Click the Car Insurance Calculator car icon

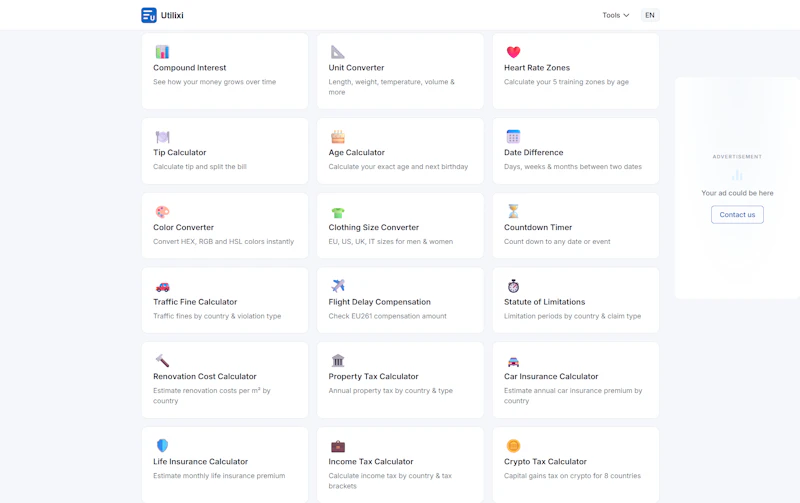[513, 362]
